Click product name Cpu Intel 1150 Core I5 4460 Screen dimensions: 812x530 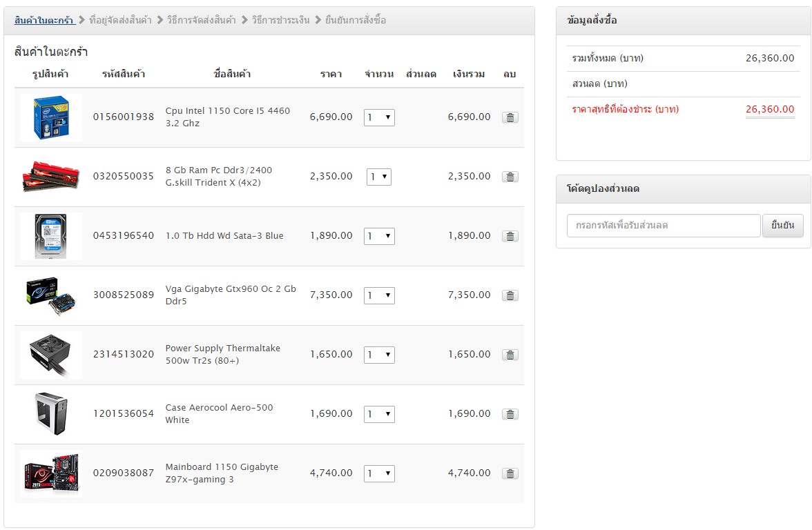[227, 117]
